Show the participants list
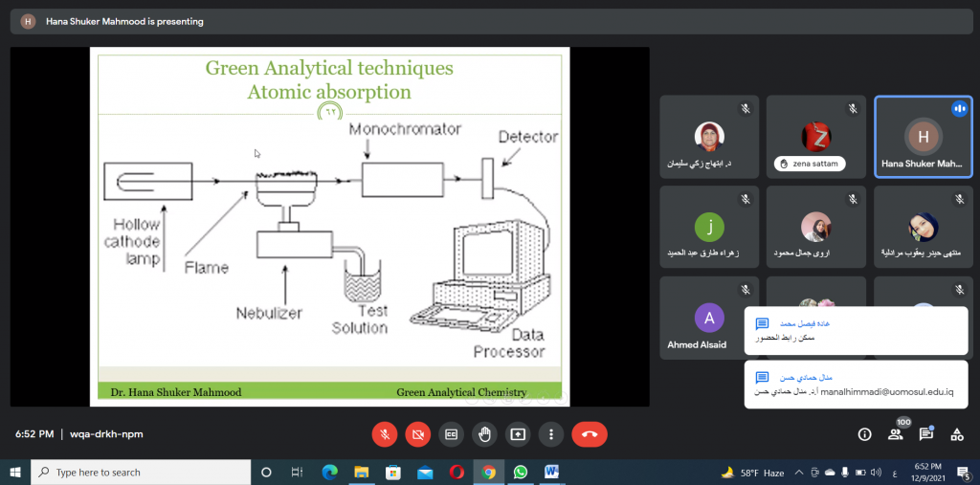Viewport: 980px width, 485px height. (895, 434)
